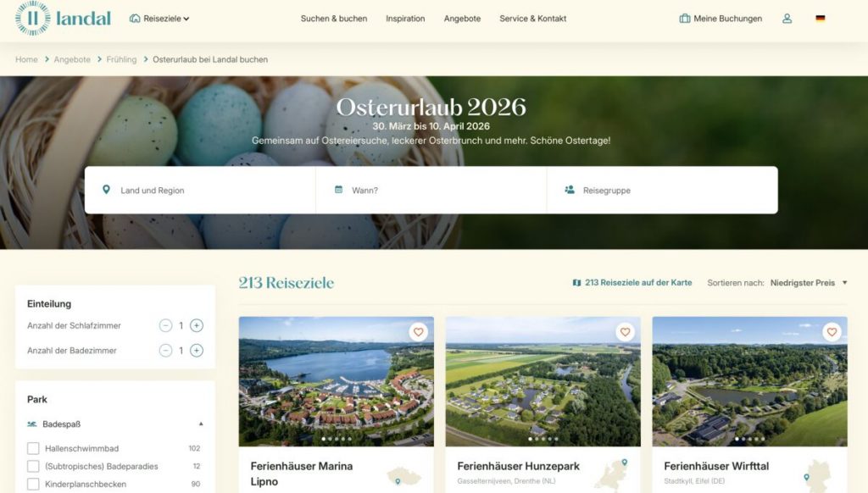Screen dimensions: 868x493
Task: Check the Kinderplanschbecken filter
Action: [x=33, y=484]
